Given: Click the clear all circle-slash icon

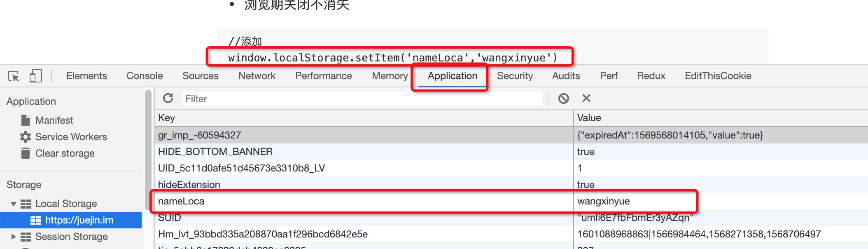Looking at the screenshot, I should (x=563, y=99).
